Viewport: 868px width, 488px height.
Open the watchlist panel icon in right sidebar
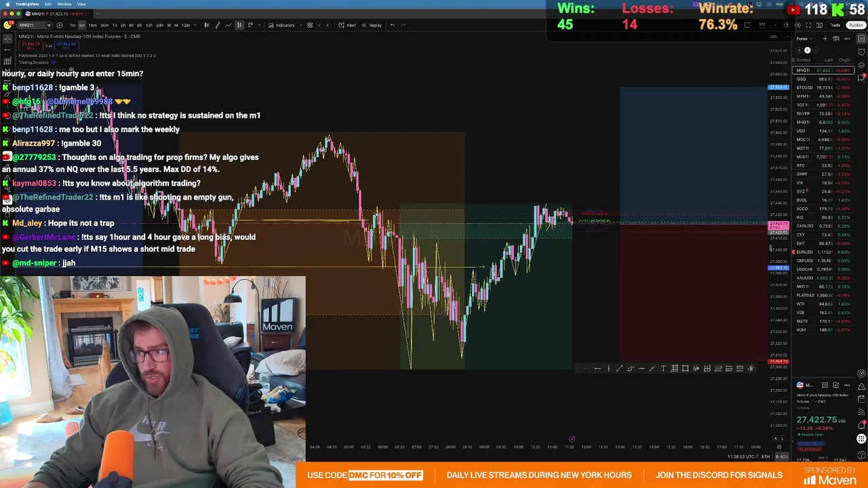click(x=861, y=39)
